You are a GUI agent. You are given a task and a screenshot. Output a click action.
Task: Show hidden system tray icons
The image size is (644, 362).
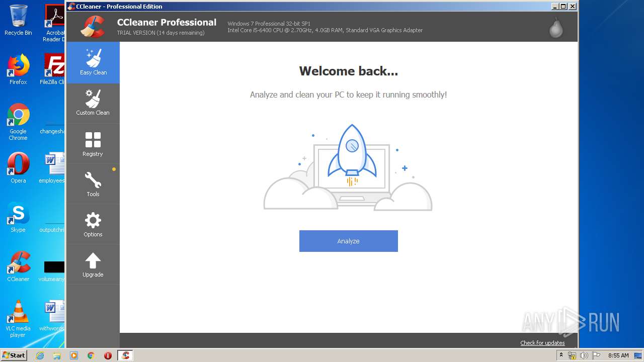[x=561, y=355]
